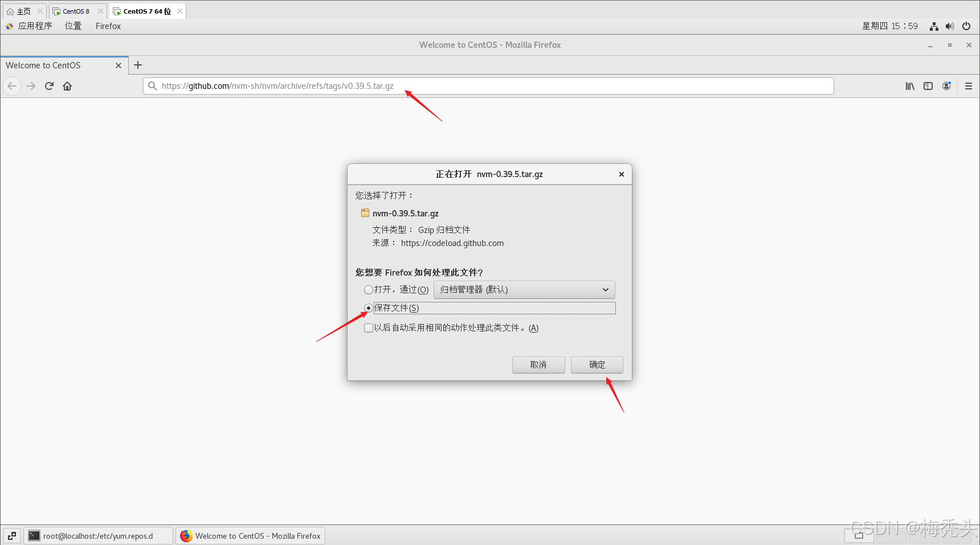980x545 pixels.
Task: Open root@localhost terminal in taskbar
Action: coord(98,536)
